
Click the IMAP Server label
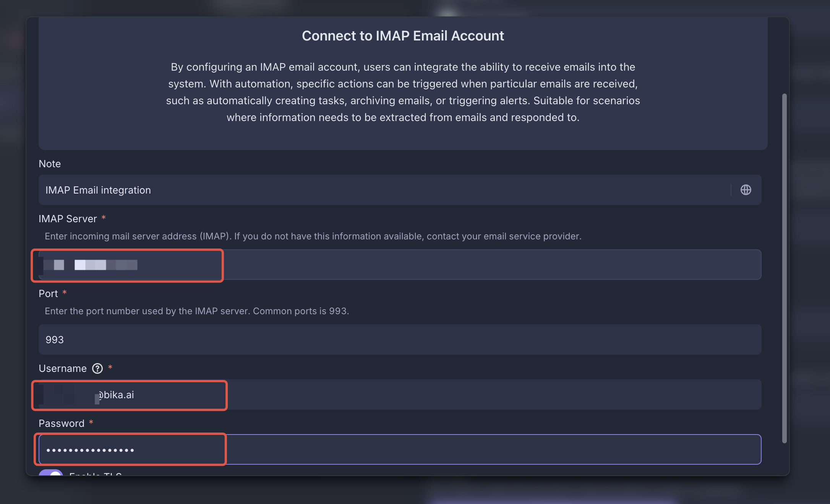[68, 219]
